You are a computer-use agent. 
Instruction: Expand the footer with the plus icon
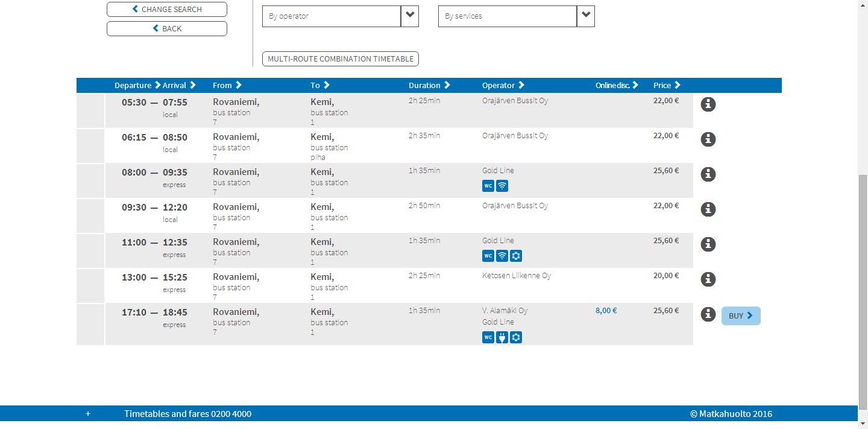[88, 414]
